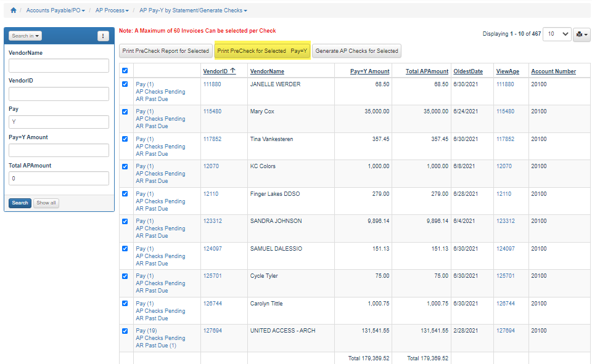Viewport: 592px width, 364px height.
Task: Open AP Checks Pending for KC Colors row
Action: 160,174
